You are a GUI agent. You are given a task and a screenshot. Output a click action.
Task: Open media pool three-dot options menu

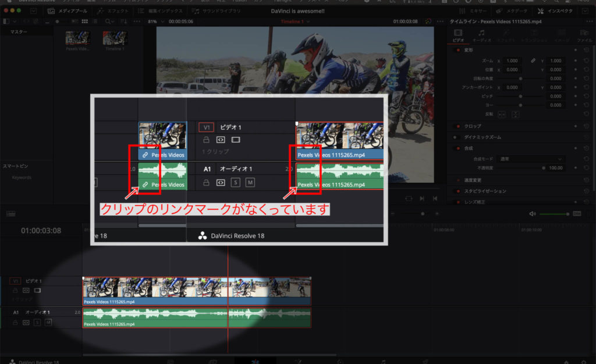(137, 22)
